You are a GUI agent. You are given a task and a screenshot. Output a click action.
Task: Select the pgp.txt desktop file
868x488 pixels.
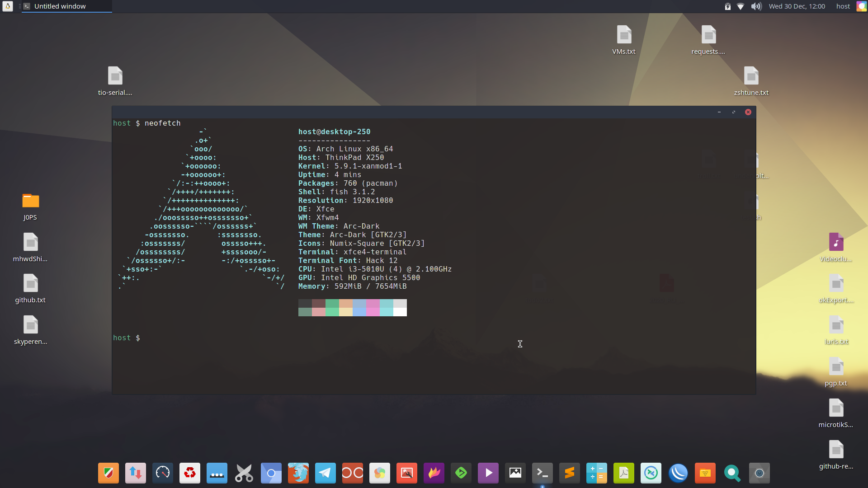tap(836, 372)
